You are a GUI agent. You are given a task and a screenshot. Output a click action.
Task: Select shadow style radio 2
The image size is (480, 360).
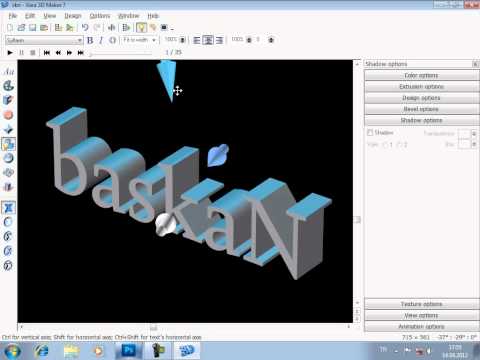[x=400, y=145]
